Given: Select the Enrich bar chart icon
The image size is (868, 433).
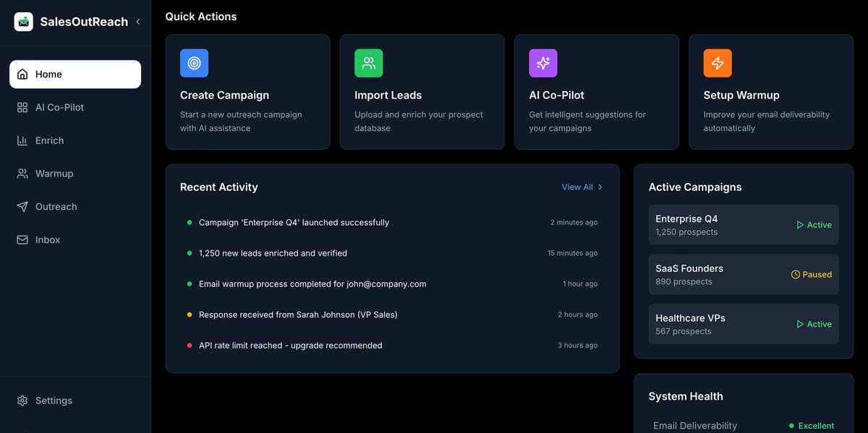Looking at the screenshot, I should pyautogui.click(x=22, y=140).
